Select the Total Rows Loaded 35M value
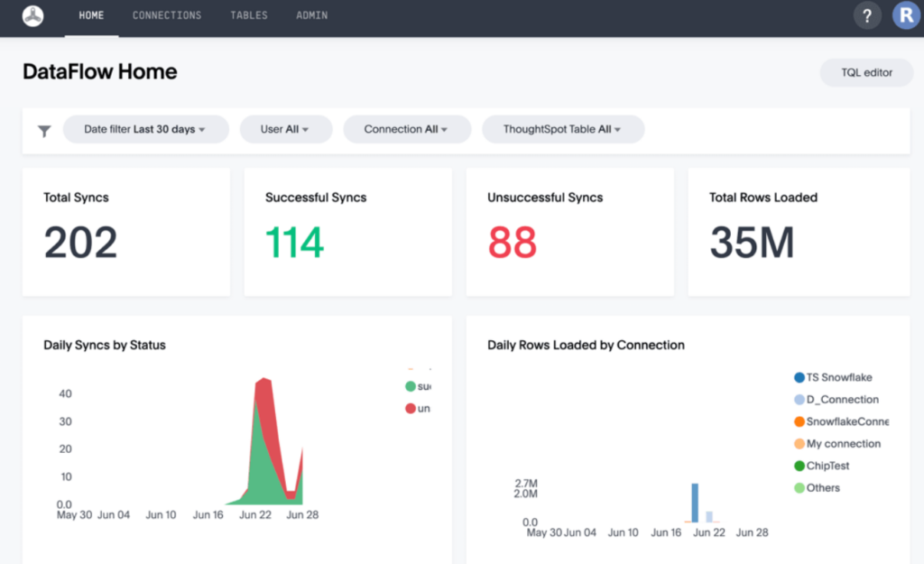924x564 pixels. (x=752, y=242)
